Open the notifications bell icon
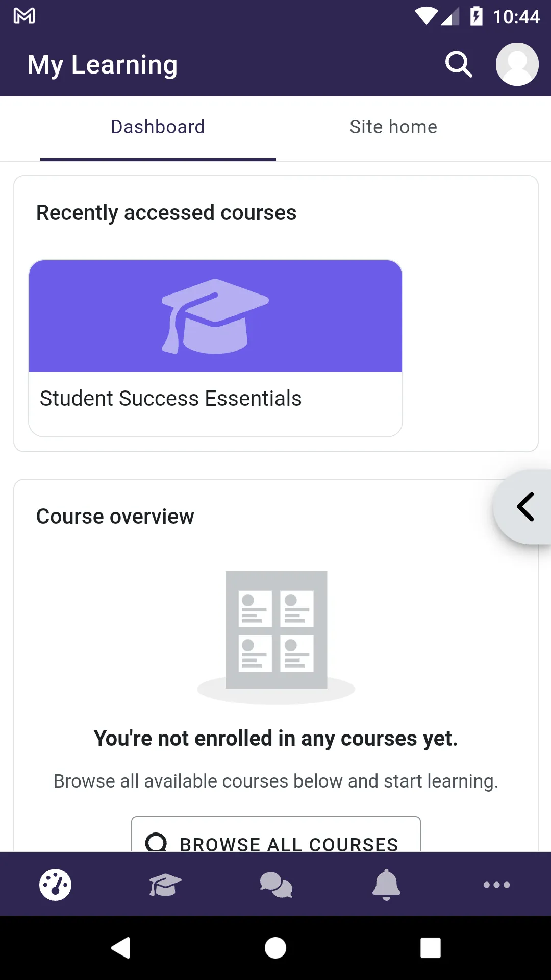 (386, 885)
